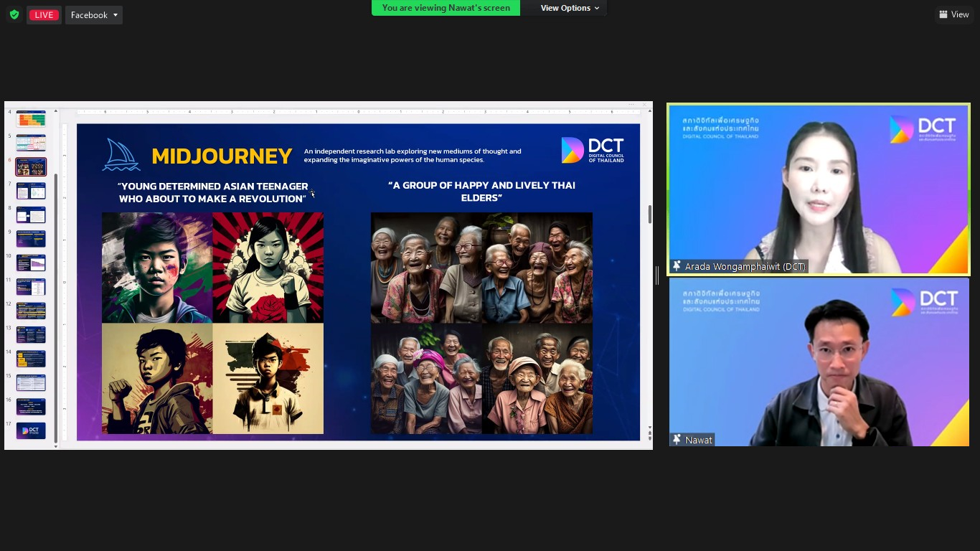
Task: Click the horizontal ruler above the slide
Action: pos(358,111)
